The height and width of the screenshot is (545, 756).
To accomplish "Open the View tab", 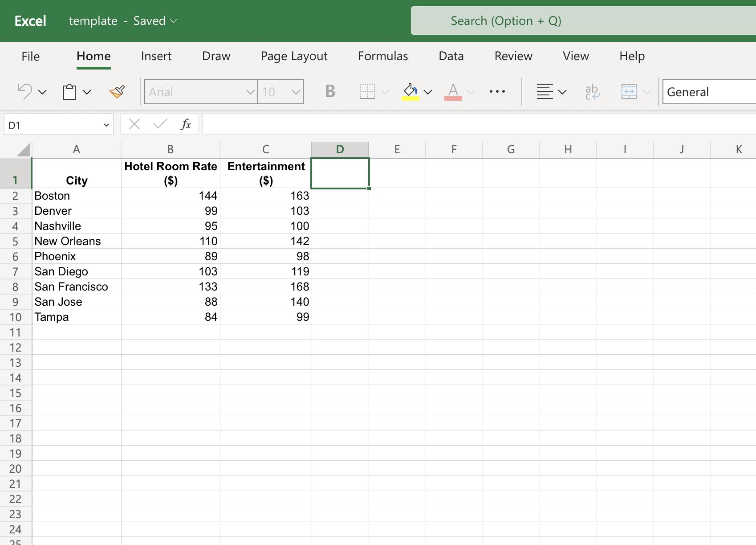I will 576,56.
